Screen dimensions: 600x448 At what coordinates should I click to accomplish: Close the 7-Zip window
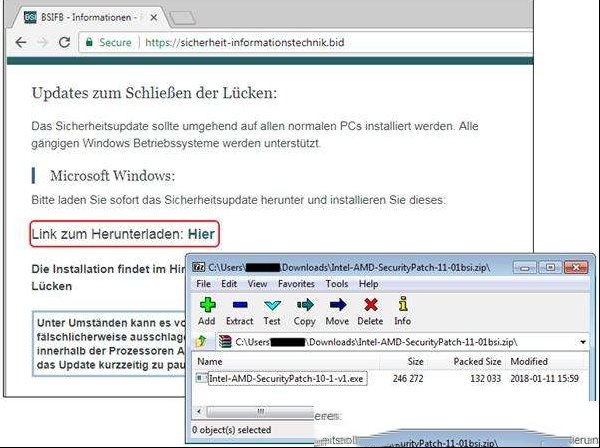576,267
